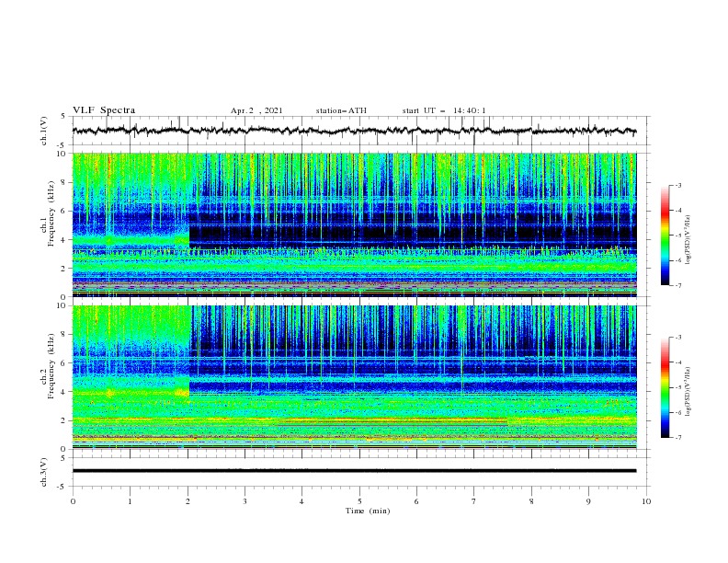Click the "-7" label on lower color bar
The image size is (728, 563).
pyautogui.click(x=678, y=438)
